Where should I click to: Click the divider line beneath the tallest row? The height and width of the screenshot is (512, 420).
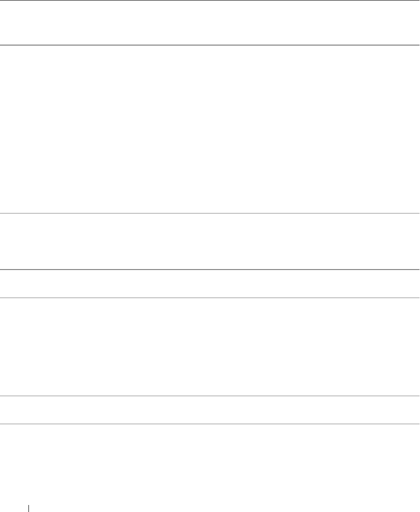210,213
